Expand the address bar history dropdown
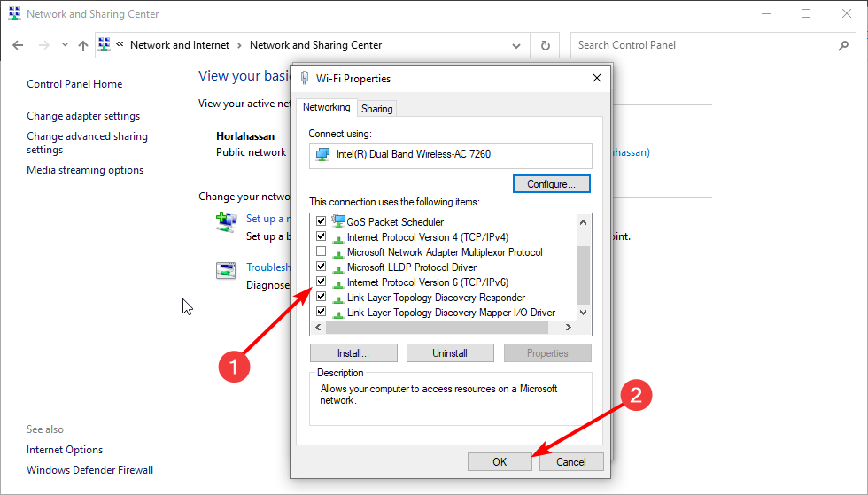868x495 pixels. (515, 45)
